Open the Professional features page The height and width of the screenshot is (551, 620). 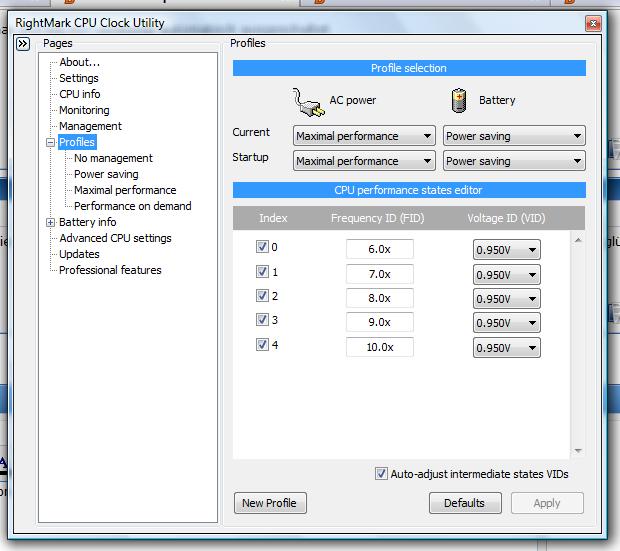click(110, 270)
